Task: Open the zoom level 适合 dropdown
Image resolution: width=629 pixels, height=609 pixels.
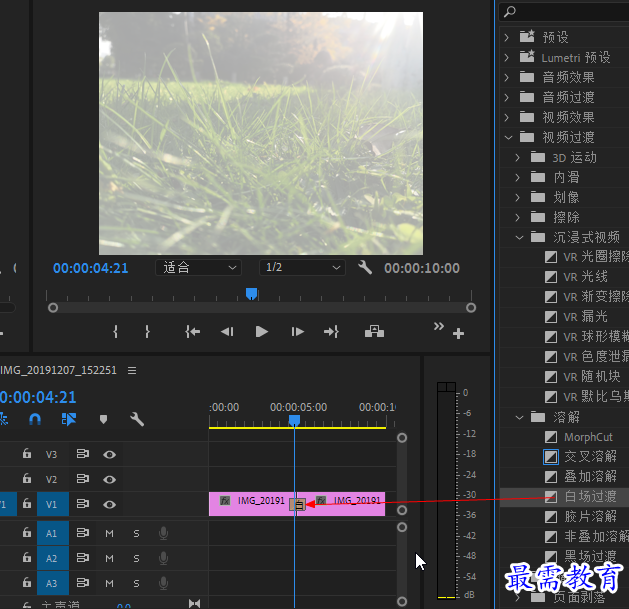Action: click(x=199, y=268)
